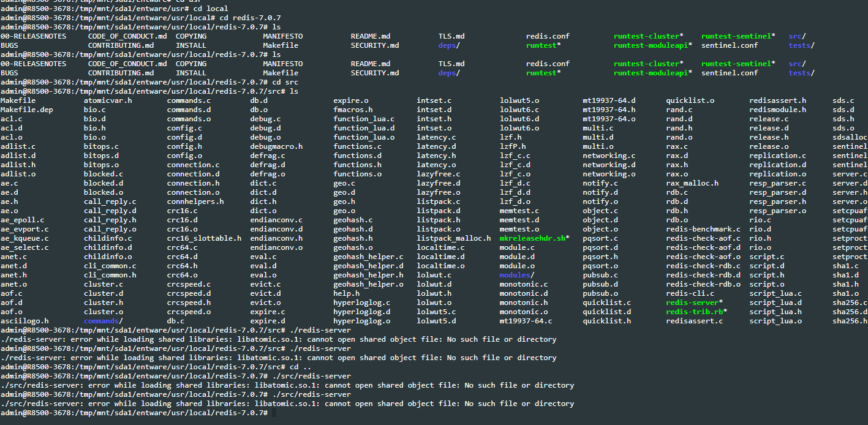
Task: Click the rax_malloc.h file name
Action: 692,183
